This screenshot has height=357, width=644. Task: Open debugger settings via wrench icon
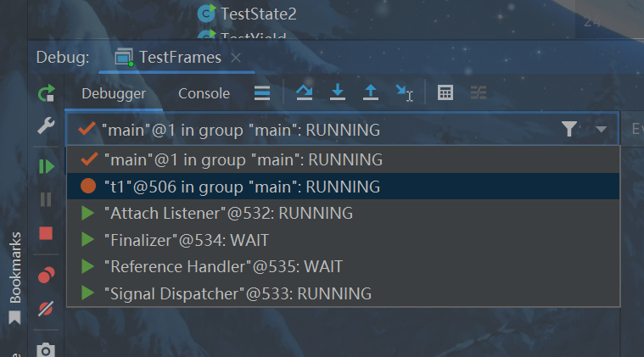click(x=46, y=126)
